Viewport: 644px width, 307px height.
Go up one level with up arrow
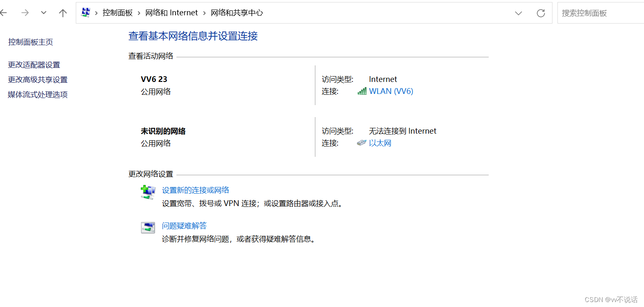point(63,13)
